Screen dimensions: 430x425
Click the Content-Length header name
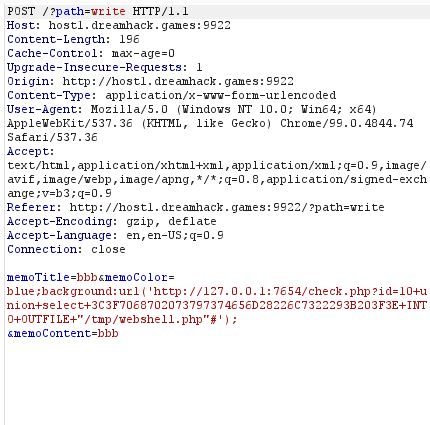tap(56, 40)
